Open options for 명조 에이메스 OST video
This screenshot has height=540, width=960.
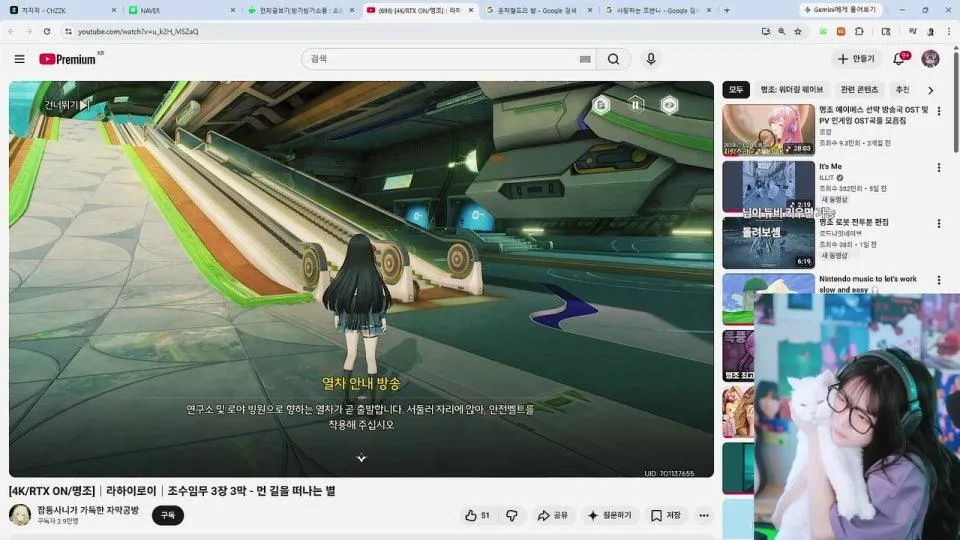click(x=939, y=111)
